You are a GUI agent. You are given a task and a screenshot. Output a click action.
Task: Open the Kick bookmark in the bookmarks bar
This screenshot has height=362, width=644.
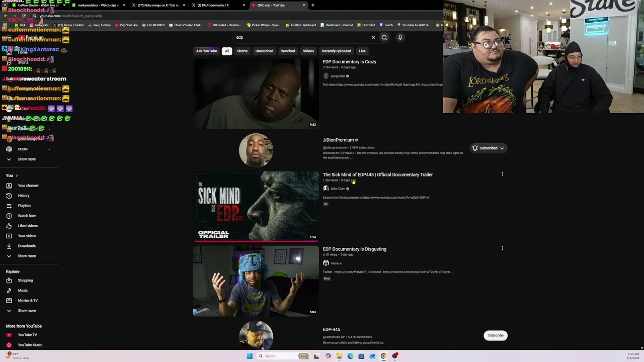tap(20, 25)
